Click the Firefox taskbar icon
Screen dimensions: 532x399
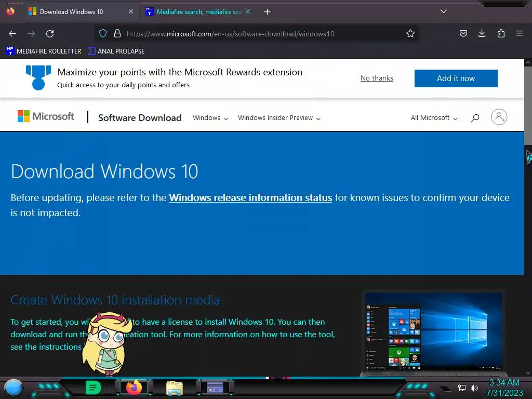click(134, 388)
